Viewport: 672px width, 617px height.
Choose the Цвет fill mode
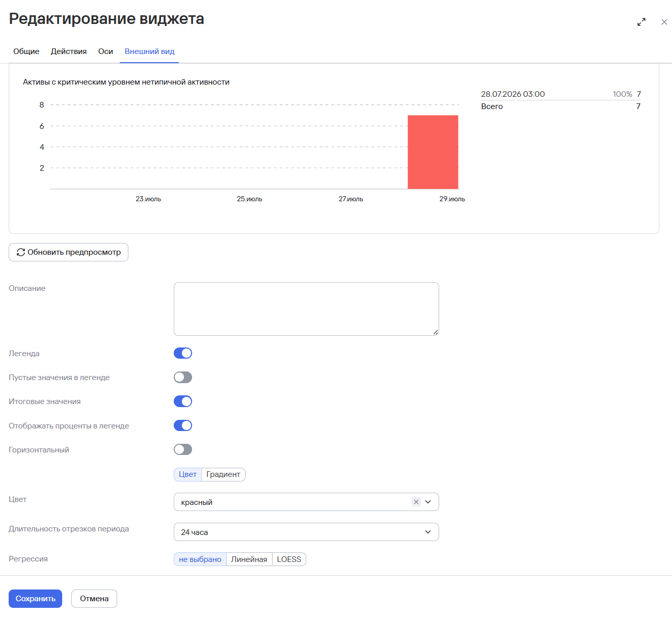coord(187,474)
